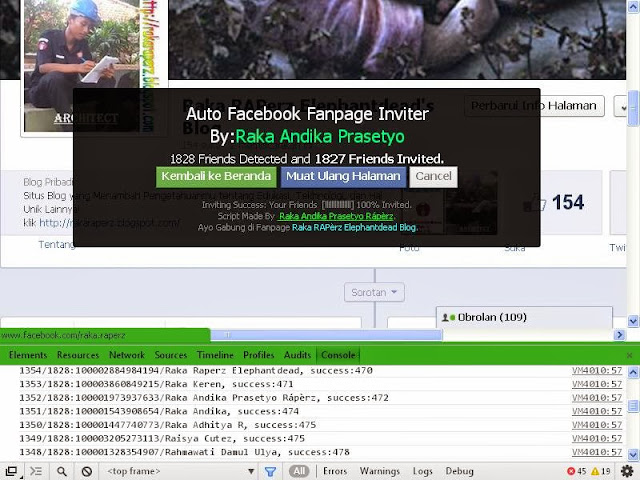This screenshot has height=480, width=640.
Task: Open DevTools settings gear icon
Action: click(x=627, y=471)
